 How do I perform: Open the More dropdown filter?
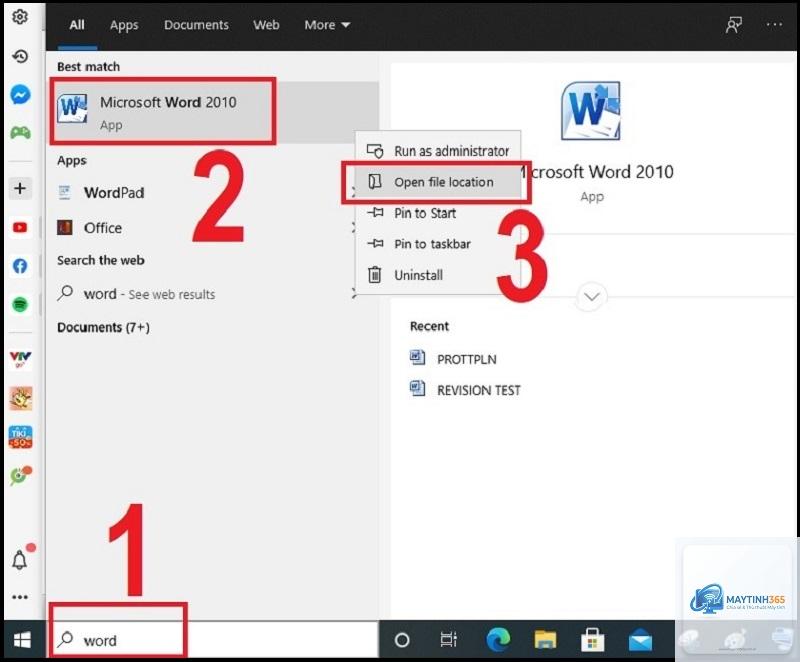(x=327, y=25)
